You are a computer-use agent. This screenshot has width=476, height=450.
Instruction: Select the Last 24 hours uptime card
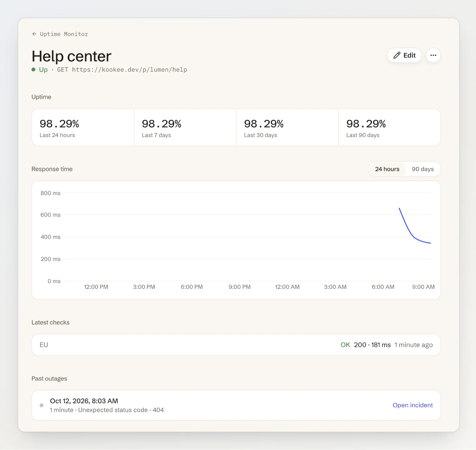tap(83, 127)
